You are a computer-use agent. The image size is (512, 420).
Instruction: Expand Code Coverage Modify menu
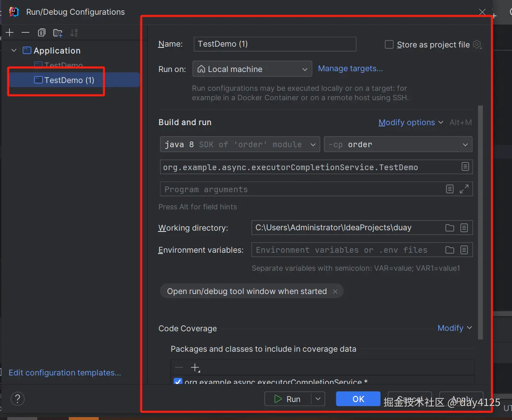(x=455, y=328)
